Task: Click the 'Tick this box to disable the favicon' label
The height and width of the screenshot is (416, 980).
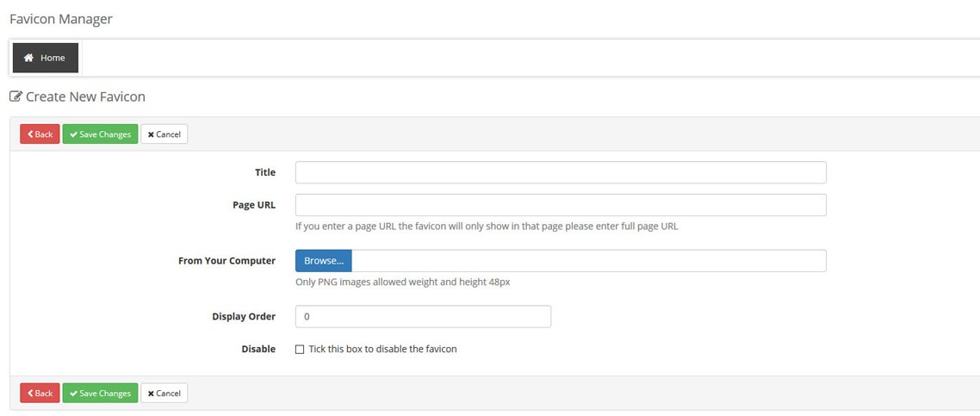Action: (x=382, y=350)
